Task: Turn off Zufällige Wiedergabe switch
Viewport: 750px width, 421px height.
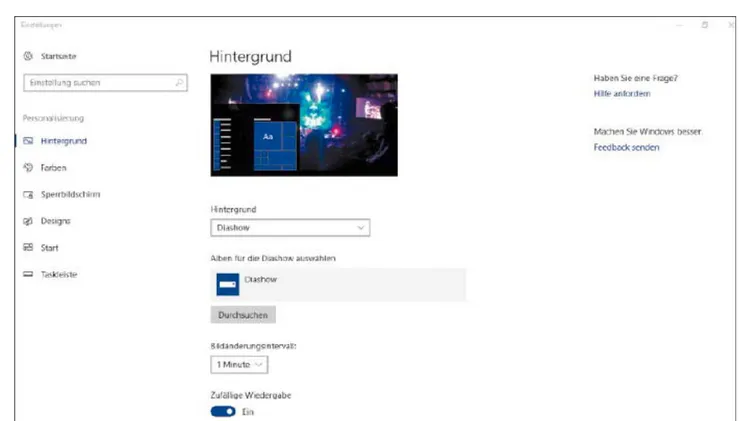Action: tap(223, 411)
